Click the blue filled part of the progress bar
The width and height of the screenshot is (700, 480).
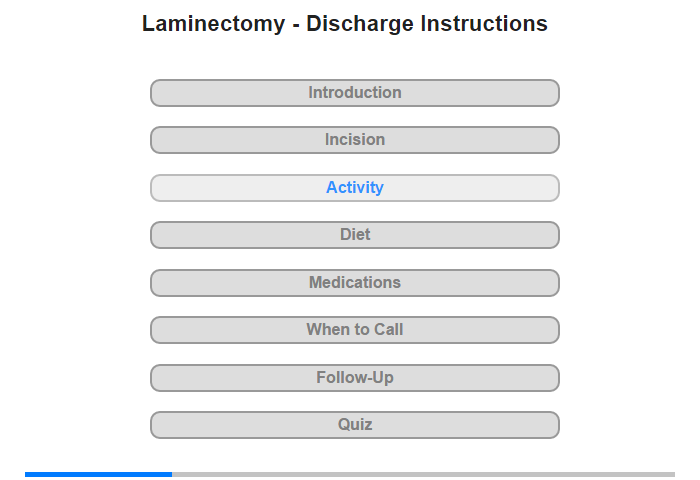[x=98, y=474]
